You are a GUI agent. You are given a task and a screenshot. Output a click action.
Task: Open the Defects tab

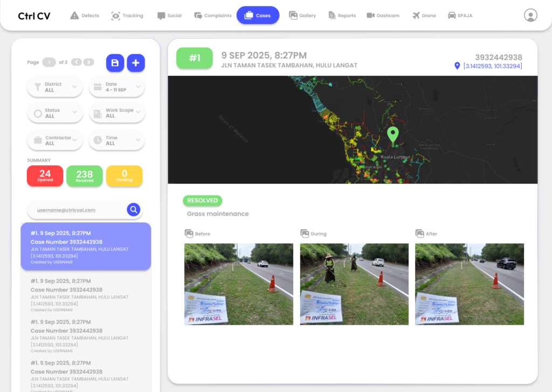[x=85, y=16]
